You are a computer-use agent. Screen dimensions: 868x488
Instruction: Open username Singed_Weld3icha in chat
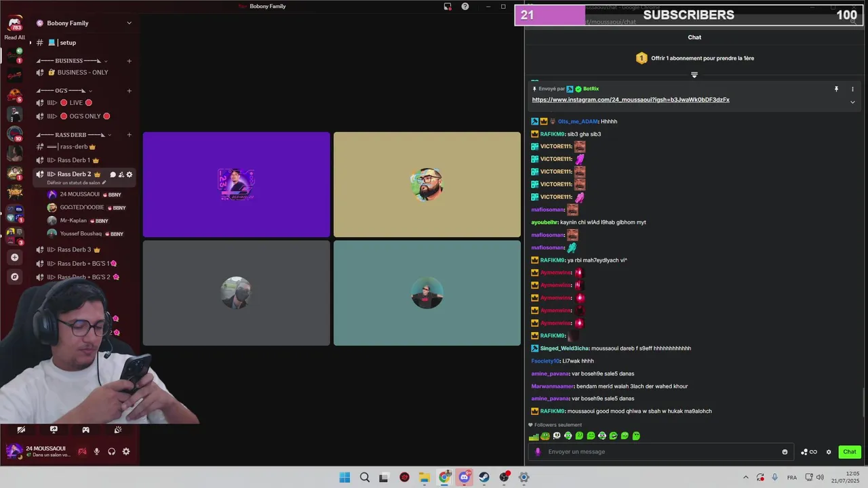tap(564, 348)
